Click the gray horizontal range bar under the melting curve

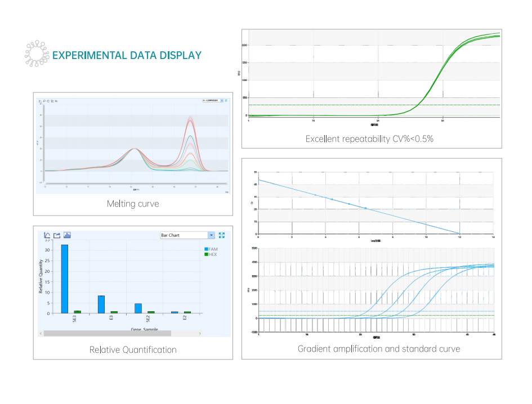136,183
